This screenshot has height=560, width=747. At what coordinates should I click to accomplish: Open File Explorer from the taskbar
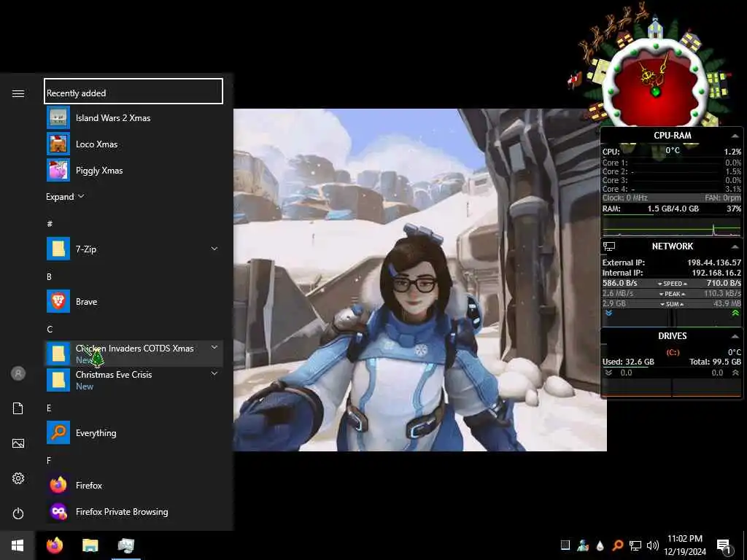[90, 545]
